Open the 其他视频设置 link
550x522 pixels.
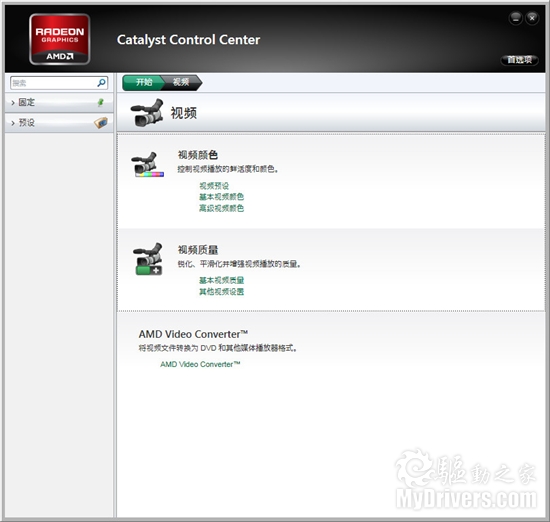(221, 292)
